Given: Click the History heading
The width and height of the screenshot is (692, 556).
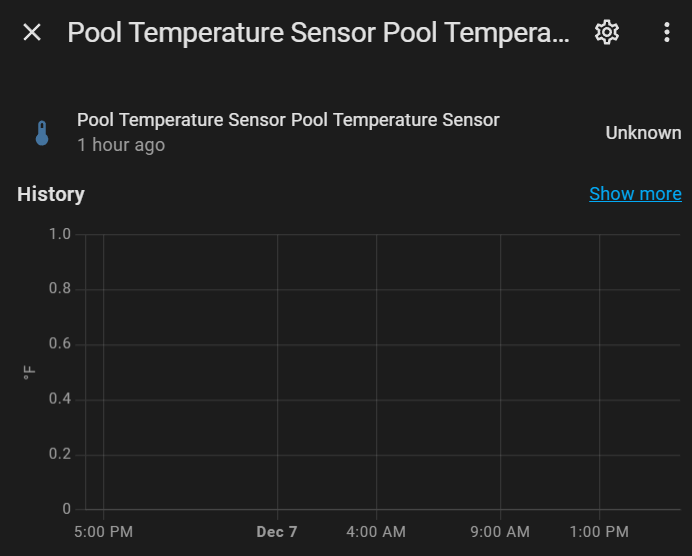Looking at the screenshot, I should pyautogui.click(x=51, y=194).
